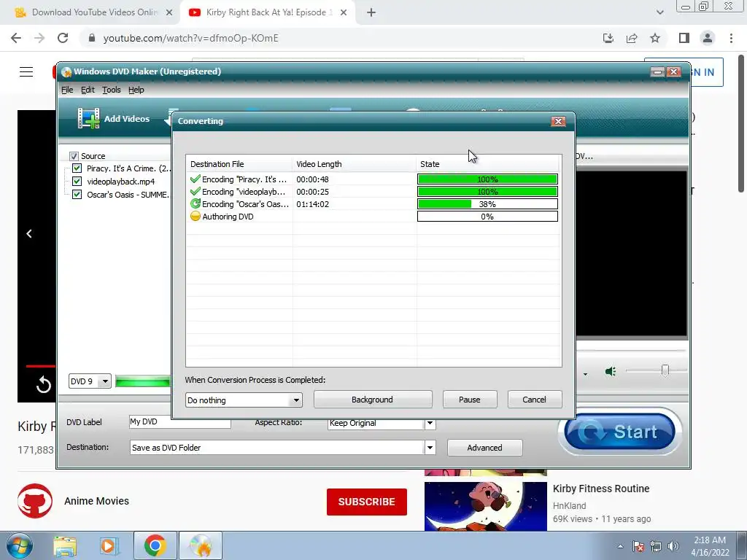Screen dimensions: 747x560
Task: Reload the YouTube page
Action: (x=63, y=38)
